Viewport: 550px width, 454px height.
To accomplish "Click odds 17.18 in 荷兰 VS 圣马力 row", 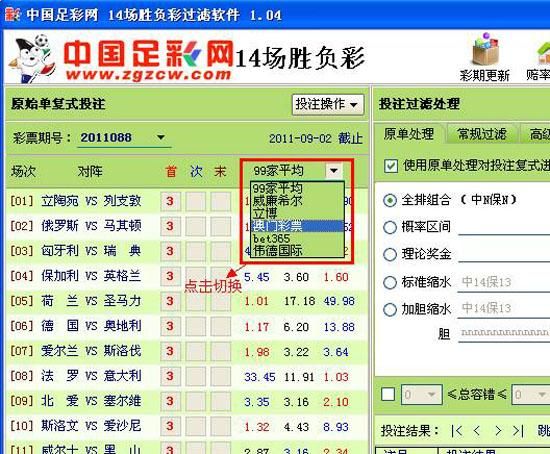I will click(x=300, y=301).
